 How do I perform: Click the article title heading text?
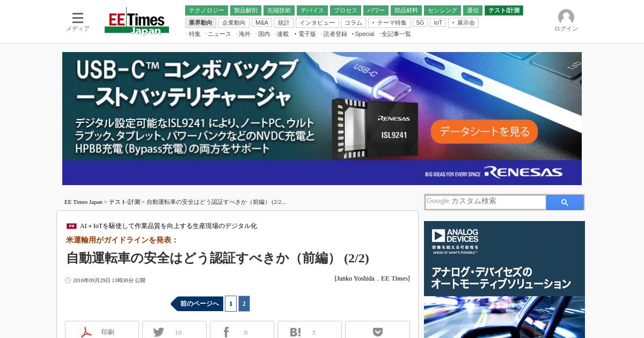(x=217, y=258)
